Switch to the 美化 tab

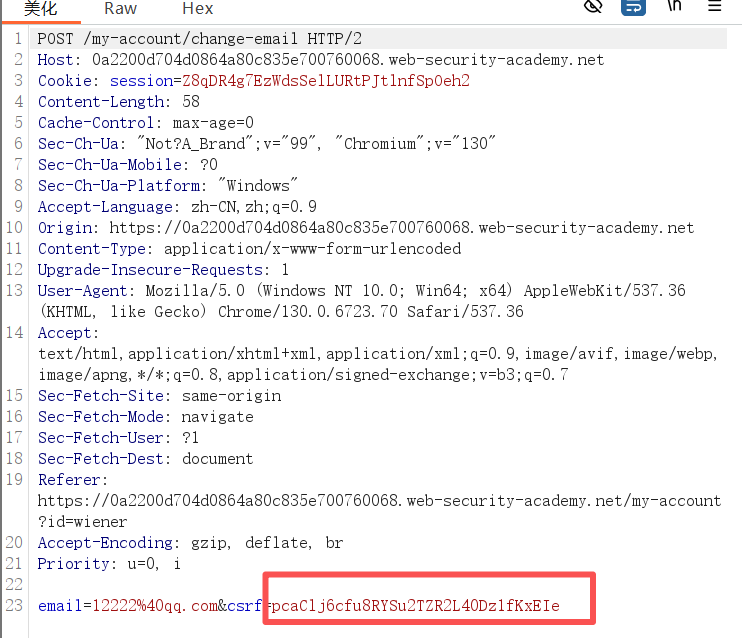(42, 8)
